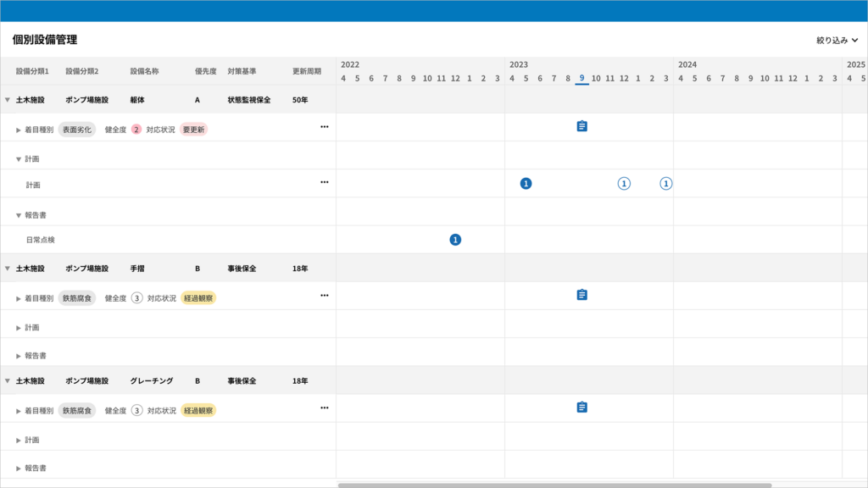Click the 経過観察 tag in 手摺 section
Viewport: 868px width, 488px height.
coord(198,298)
